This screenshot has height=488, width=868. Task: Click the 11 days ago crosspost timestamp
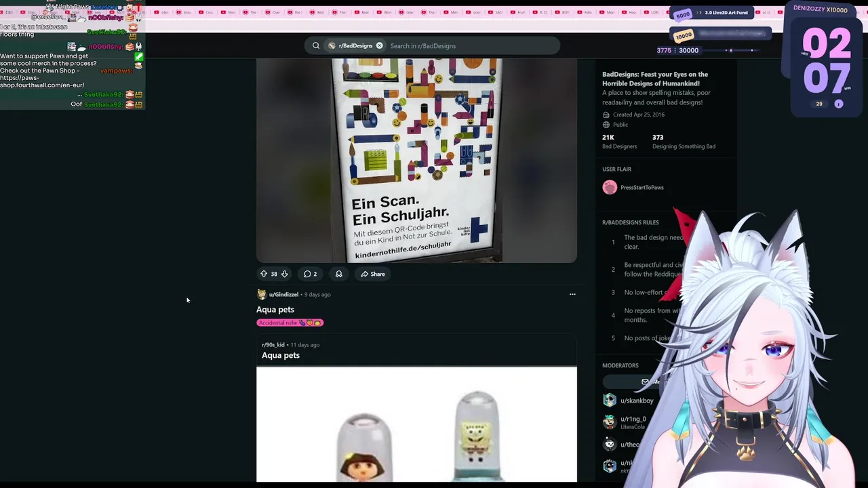tap(304, 345)
